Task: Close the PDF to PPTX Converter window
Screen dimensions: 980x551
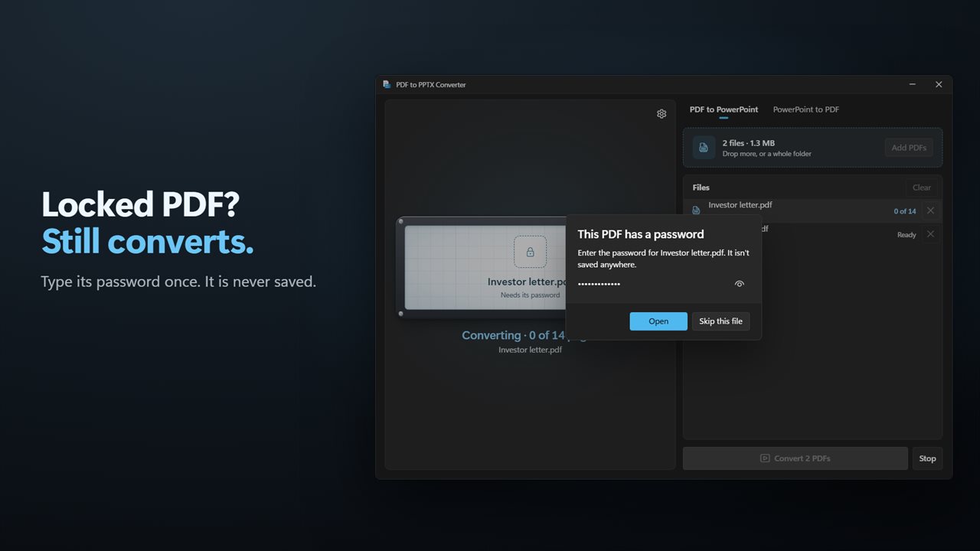Action: 939,85
